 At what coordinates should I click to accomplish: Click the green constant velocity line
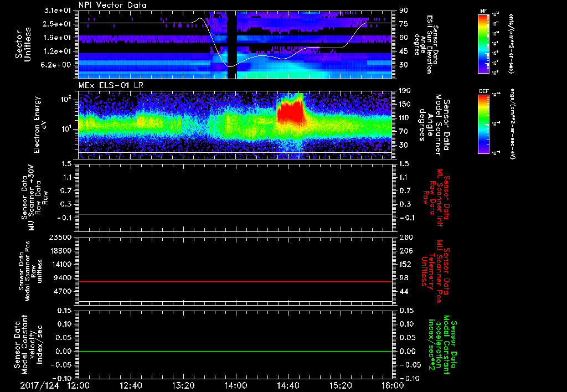point(235,351)
